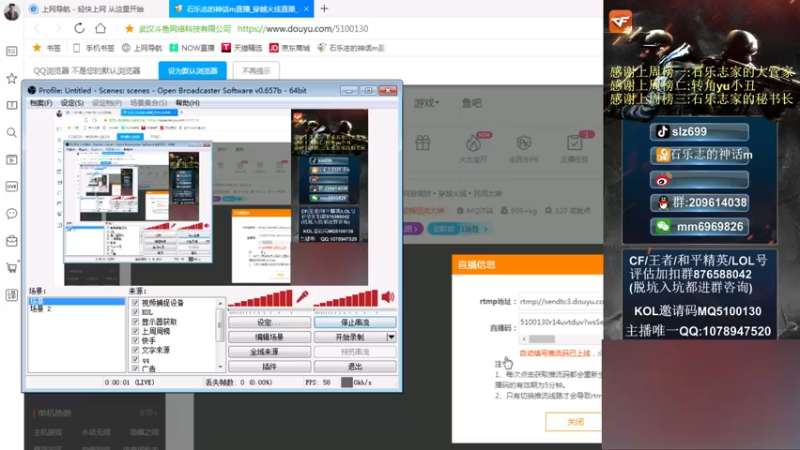
Task: Click the down arrow of OBS sources scrollbar
Action: click(220, 367)
